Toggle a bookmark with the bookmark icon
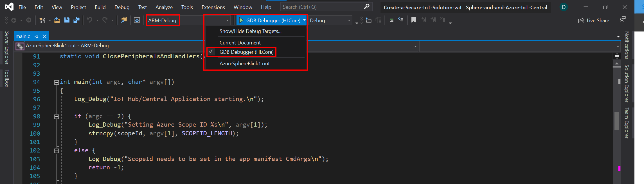 pyautogui.click(x=414, y=20)
